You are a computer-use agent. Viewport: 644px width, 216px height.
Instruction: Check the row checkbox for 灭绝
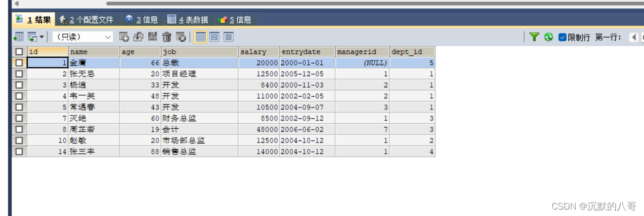(x=19, y=118)
